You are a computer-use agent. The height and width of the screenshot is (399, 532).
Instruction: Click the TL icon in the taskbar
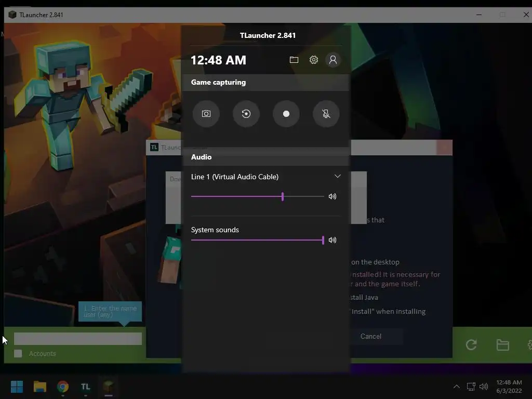point(86,387)
